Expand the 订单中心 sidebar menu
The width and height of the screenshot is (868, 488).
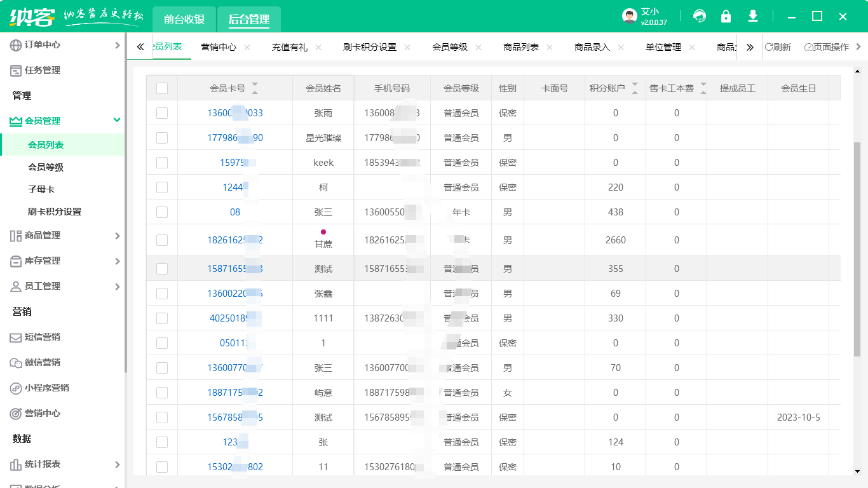pyautogui.click(x=117, y=45)
